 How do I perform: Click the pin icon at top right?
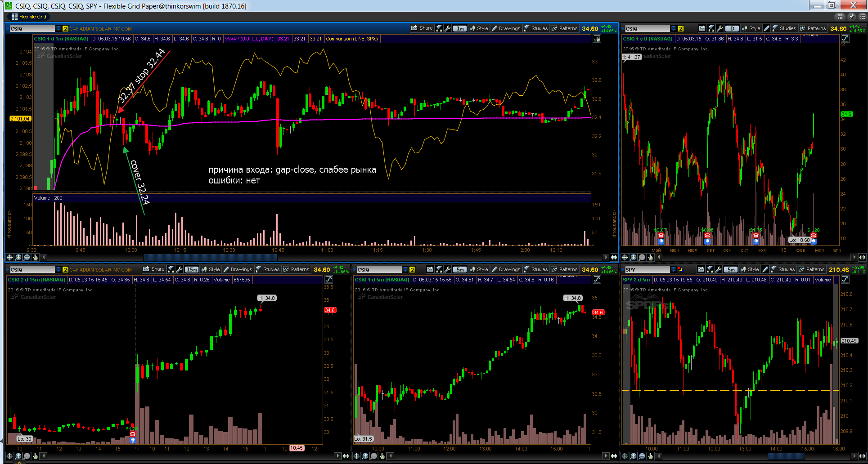(x=851, y=17)
